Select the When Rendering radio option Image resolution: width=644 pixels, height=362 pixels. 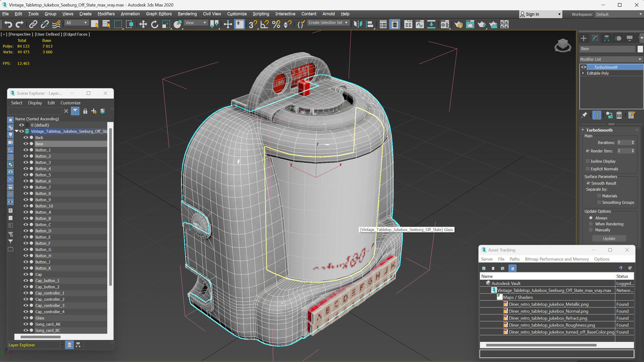(x=591, y=224)
